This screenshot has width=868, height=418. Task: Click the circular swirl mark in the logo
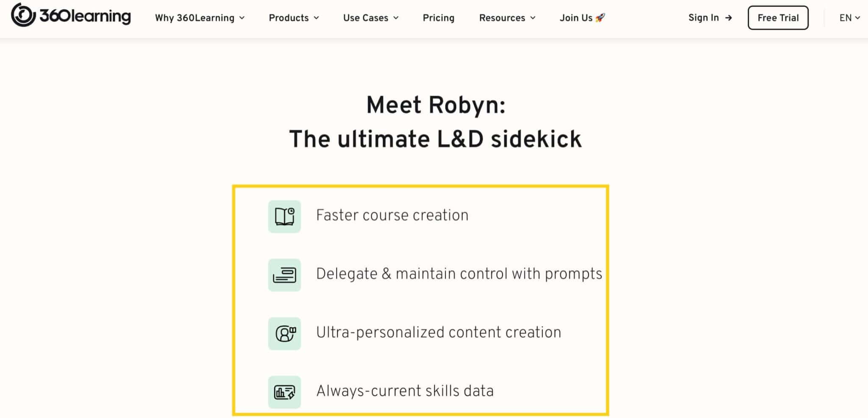tap(23, 17)
